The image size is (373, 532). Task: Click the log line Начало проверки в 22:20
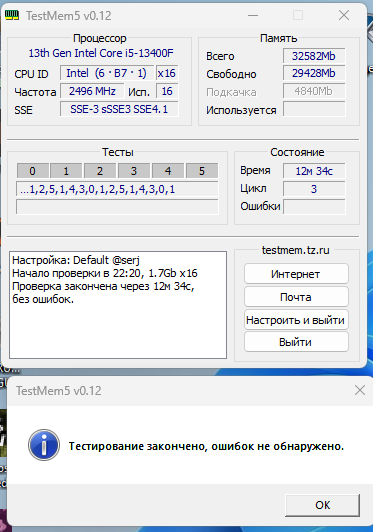point(105,273)
